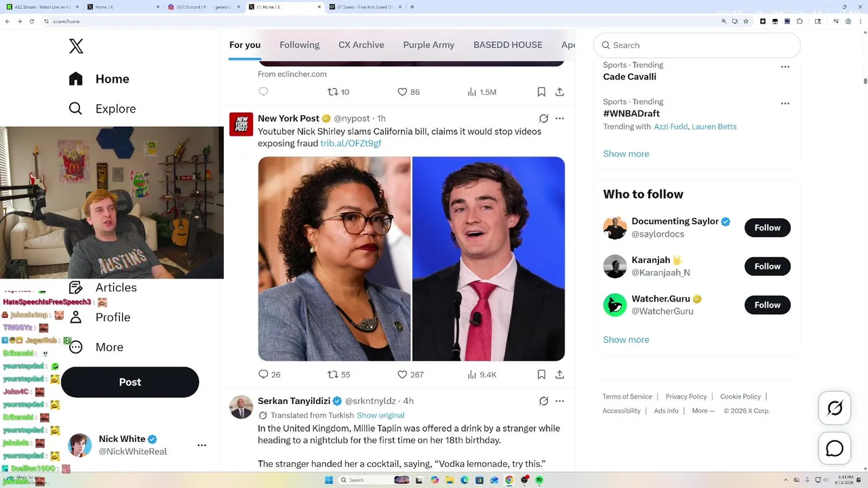The height and width of the screenshot is (488, 868).
Task: Click Show original on translated tweet
Action: pyautogui.click(x=380, y=415)
